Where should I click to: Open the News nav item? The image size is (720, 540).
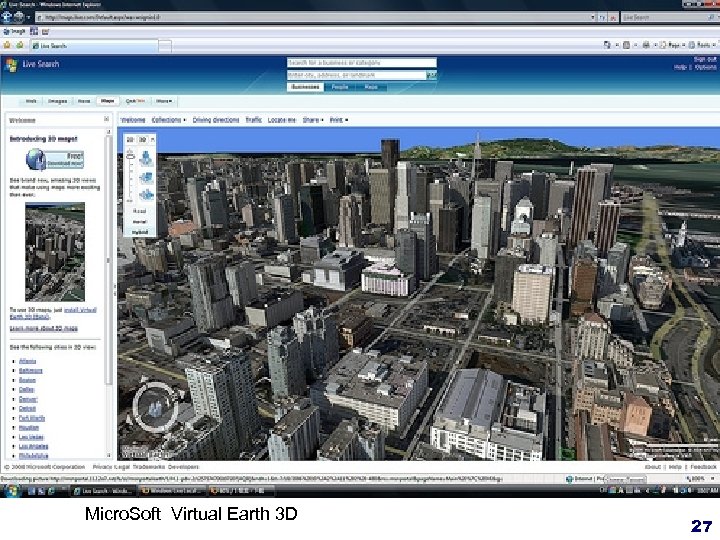tap(84, 101)
